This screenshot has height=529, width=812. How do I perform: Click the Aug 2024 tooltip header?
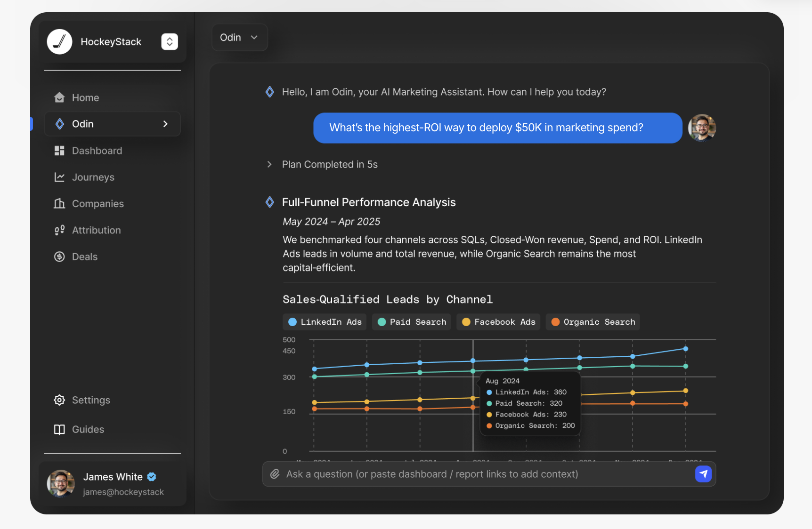pos(503,381)
